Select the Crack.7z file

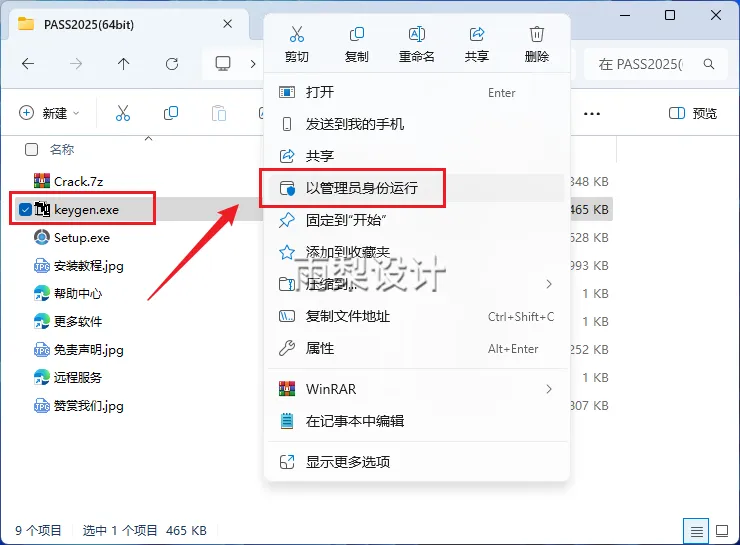(x=78, y=181)
